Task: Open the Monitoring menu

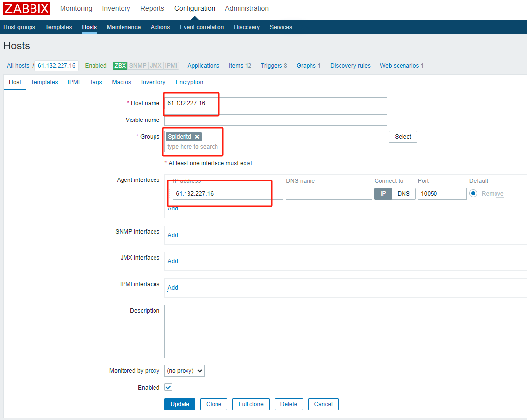Action: (x=76, y=8)
